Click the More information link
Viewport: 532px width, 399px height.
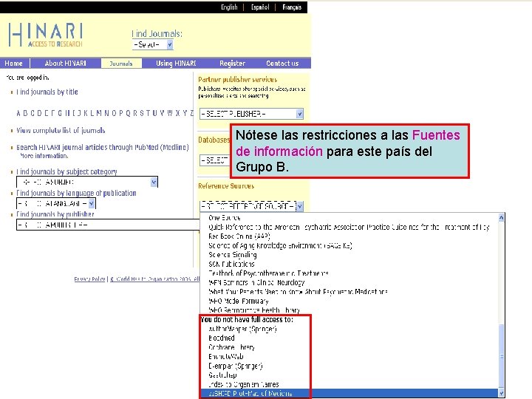pyautogui.click(x=44, y=156)
